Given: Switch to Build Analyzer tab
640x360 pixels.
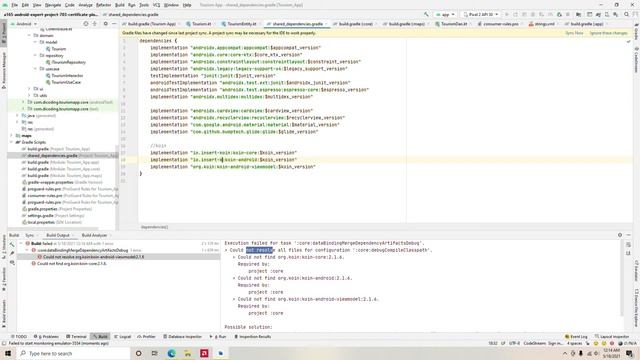Looking at the screenshot, I should point(94,236).
